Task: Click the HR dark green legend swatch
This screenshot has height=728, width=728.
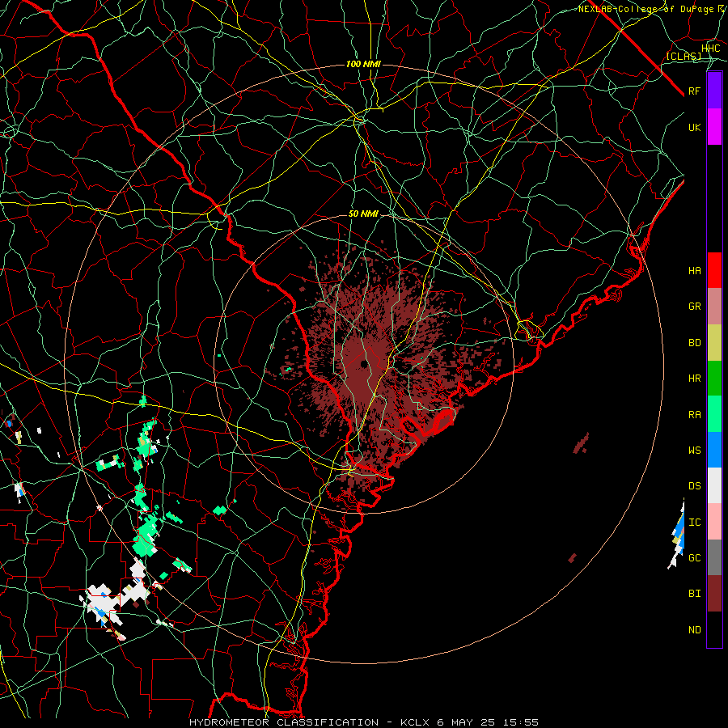Action: (714, 379)
